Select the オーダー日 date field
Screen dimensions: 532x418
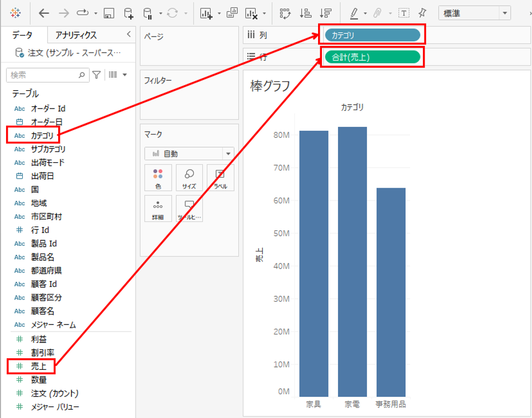(47, 122)
